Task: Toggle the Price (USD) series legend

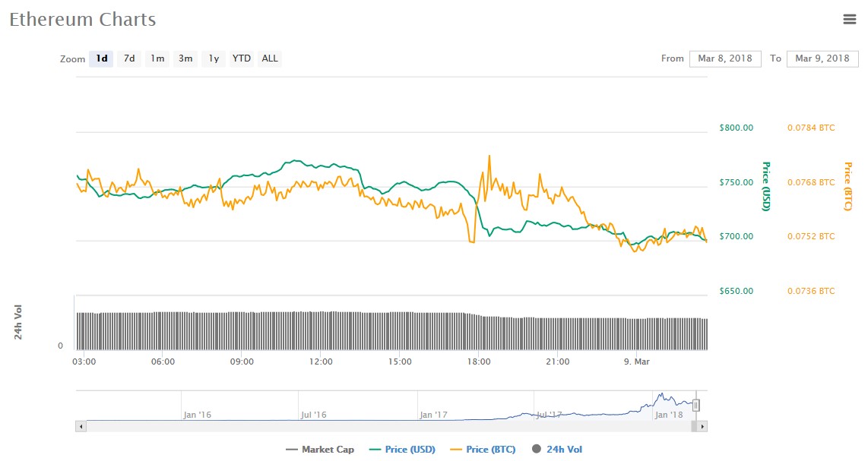Action: click(x=402, y=450)
